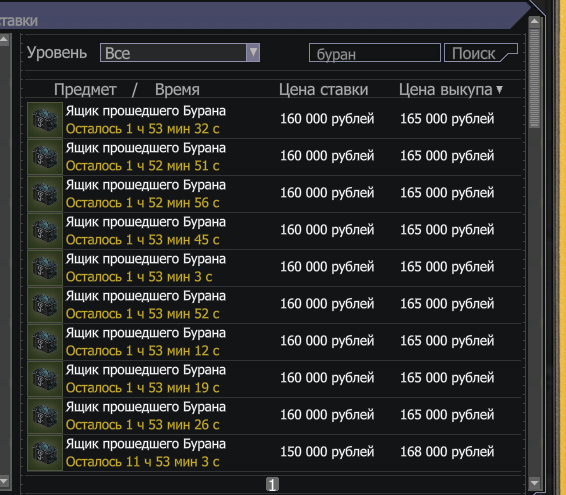Click crate icon of lot ending 52 мин 56 с
The image size is (566, 495).
45,194
